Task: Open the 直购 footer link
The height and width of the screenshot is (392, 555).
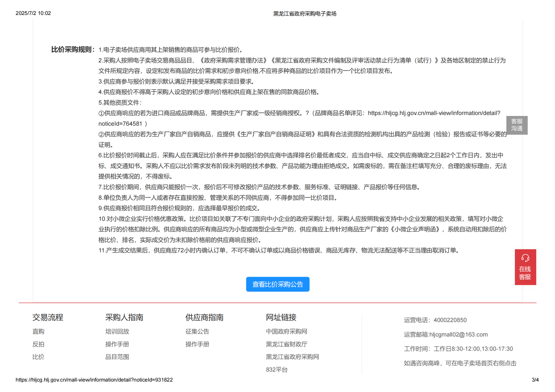Action: (x=38, y=331)
